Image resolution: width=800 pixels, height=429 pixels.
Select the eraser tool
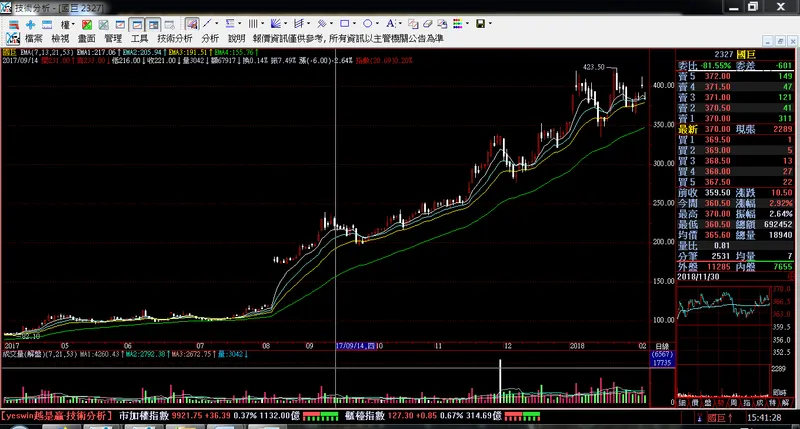pos(428,24)
